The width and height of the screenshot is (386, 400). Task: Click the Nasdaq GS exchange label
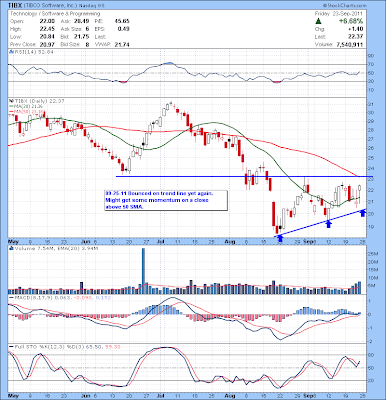pyautogui.click(x=91, y=6)
